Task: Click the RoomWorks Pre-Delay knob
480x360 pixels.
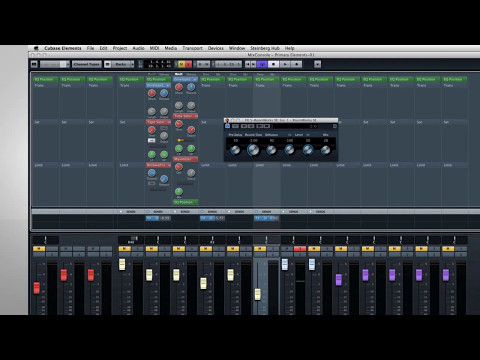Action: [235, 150]
